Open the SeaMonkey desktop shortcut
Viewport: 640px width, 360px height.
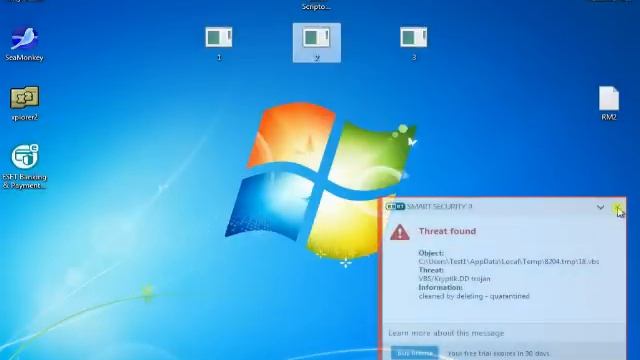[24, 44]
